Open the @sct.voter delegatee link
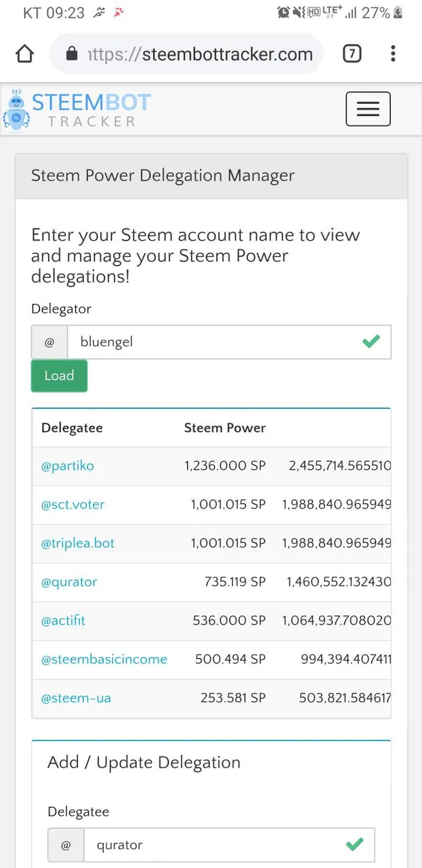The width and height of the screenshot is (422, 868). coord(73,505)
